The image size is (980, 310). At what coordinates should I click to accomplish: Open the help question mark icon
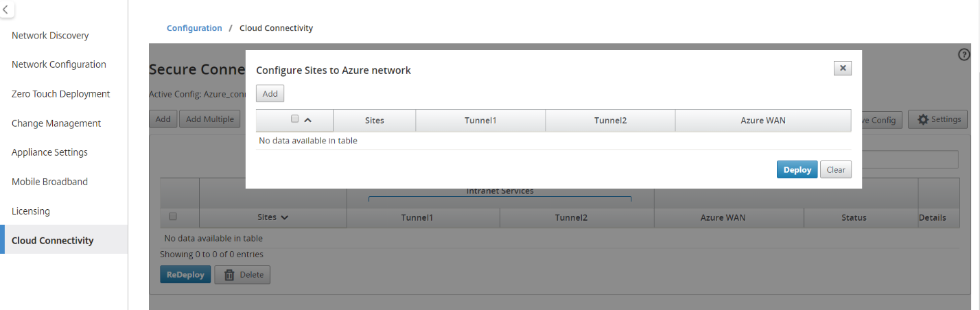tap(964, 55)
